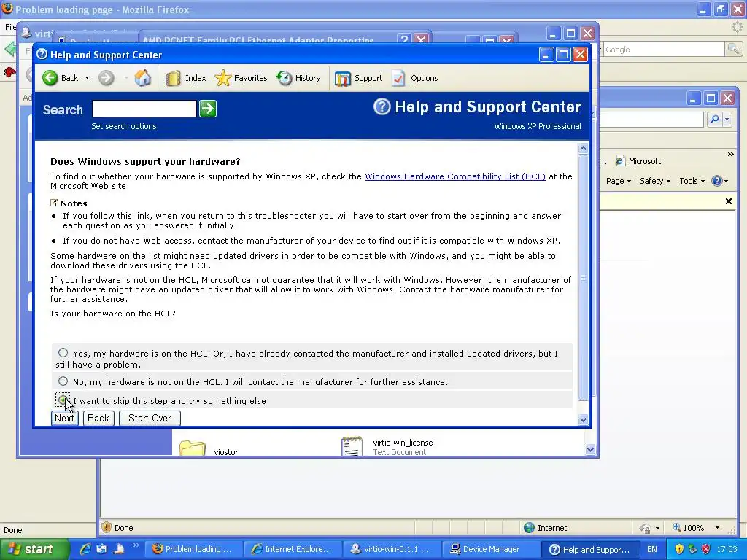Expand quick launch overflow chevron

pyautogui.click(x=136, y=545)
